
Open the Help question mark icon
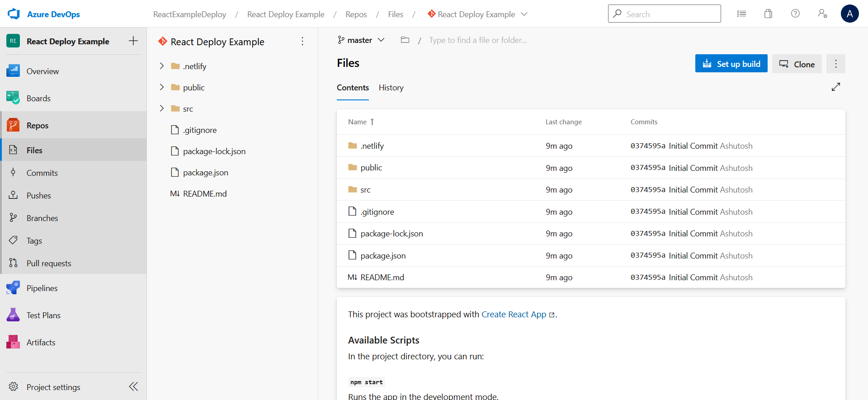pos(795,14)
